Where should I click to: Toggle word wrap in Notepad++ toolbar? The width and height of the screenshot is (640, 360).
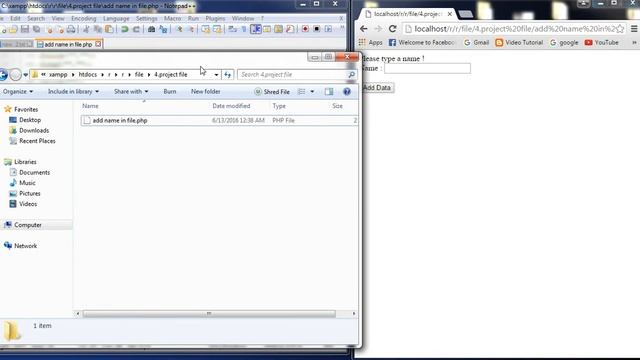point(233,29)
